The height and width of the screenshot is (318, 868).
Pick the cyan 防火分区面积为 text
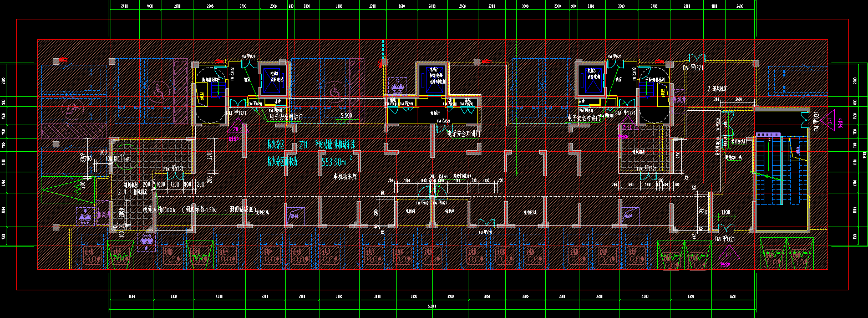pos(283,161)
